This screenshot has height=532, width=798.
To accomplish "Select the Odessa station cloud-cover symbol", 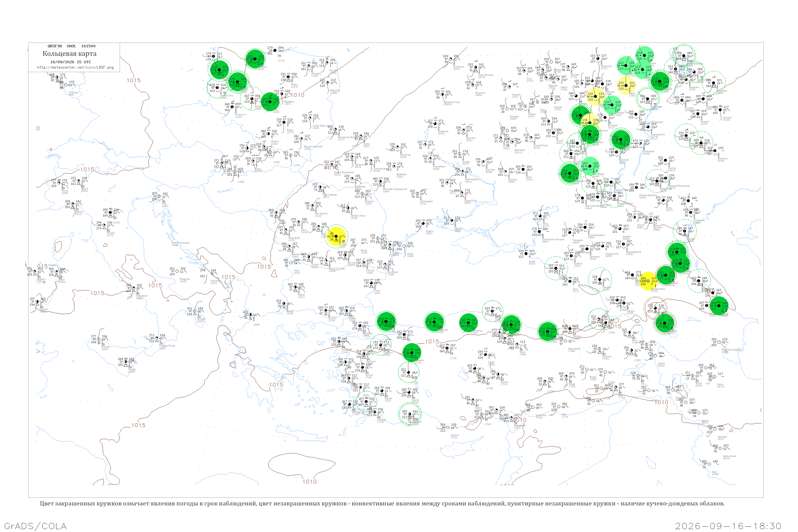I will (423, 224).
